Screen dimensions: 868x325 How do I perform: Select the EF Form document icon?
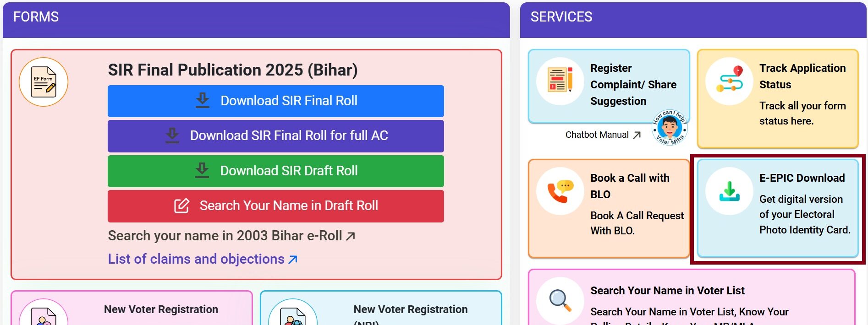pos(43,82)
